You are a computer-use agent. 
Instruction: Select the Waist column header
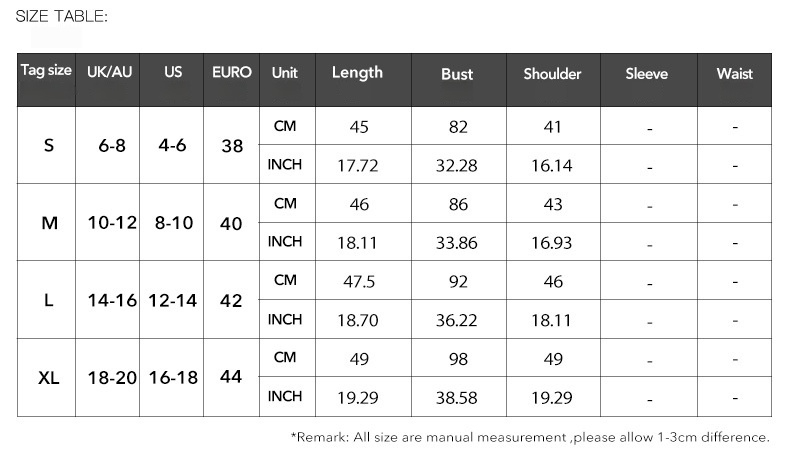(734, 74)
